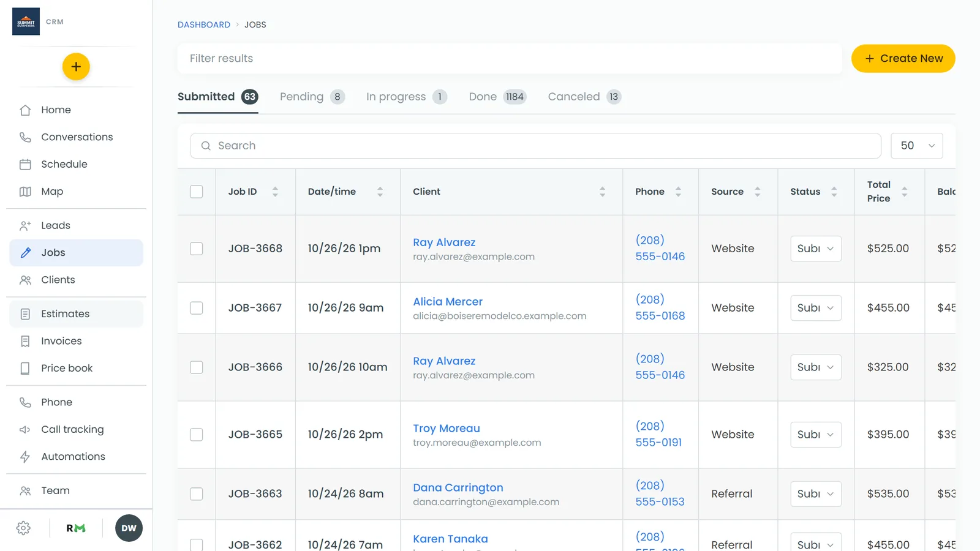Open the Done tab
This screenshot has height=551, width=980.
(498, 97)
